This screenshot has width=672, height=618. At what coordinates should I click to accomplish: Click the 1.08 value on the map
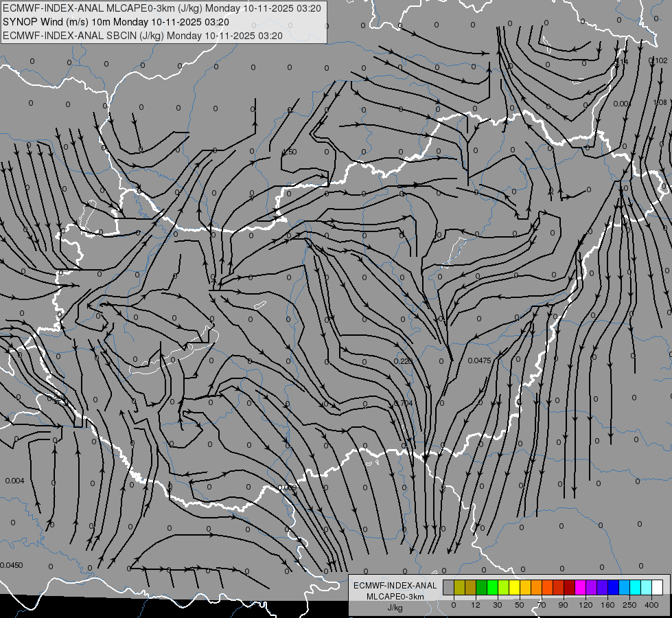coord(660,102)
